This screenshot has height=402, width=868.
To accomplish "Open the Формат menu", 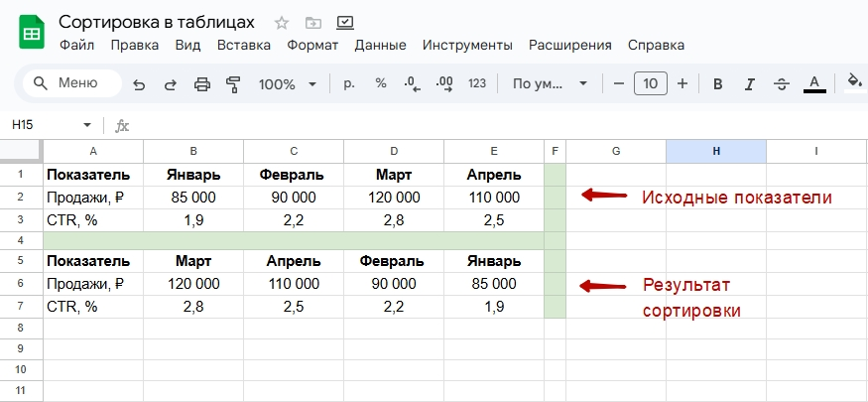I will (x=312, y=46).
